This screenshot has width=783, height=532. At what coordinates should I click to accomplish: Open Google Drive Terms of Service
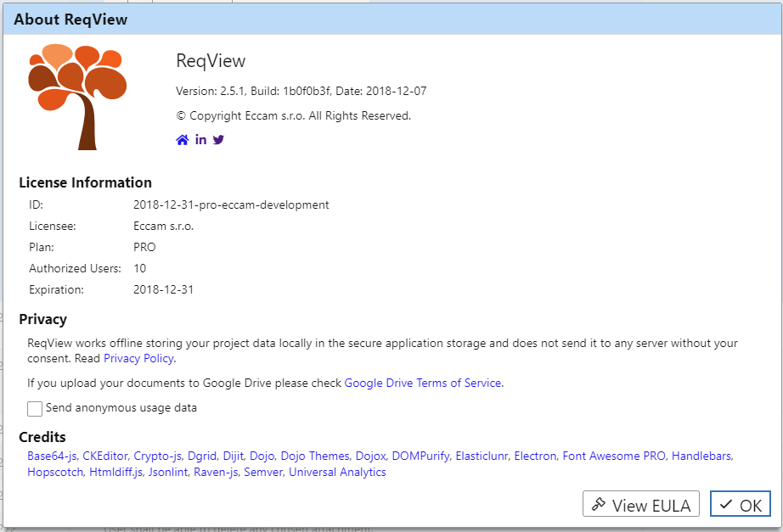[x=422, y=383]
